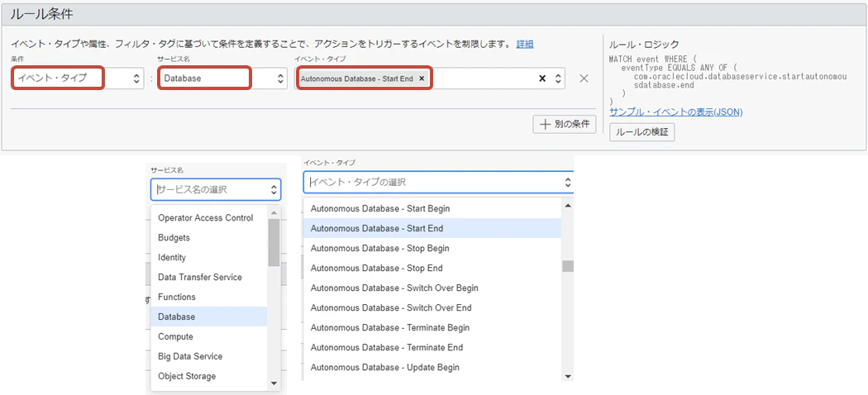Choose Autonomous Database - Update Begin
The width and height of the screenshot is (868, 395).
click(x=432, y=368)
